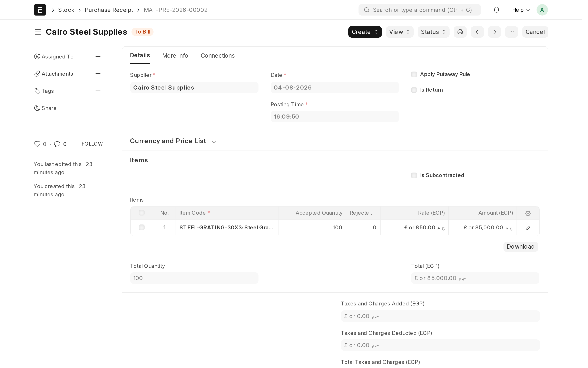Add a tag with the plus icon
Screen dimensions: 588x368
(x=98, y=91)
